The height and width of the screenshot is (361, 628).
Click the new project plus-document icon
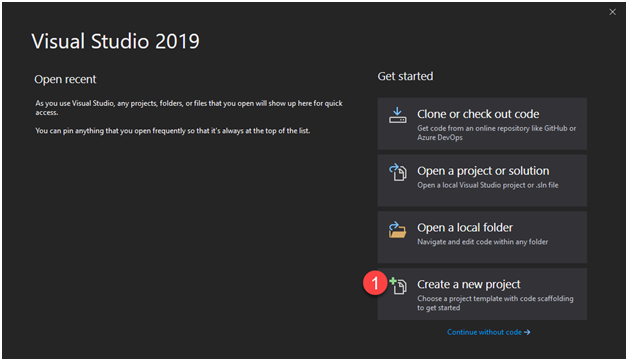point(398,286)
